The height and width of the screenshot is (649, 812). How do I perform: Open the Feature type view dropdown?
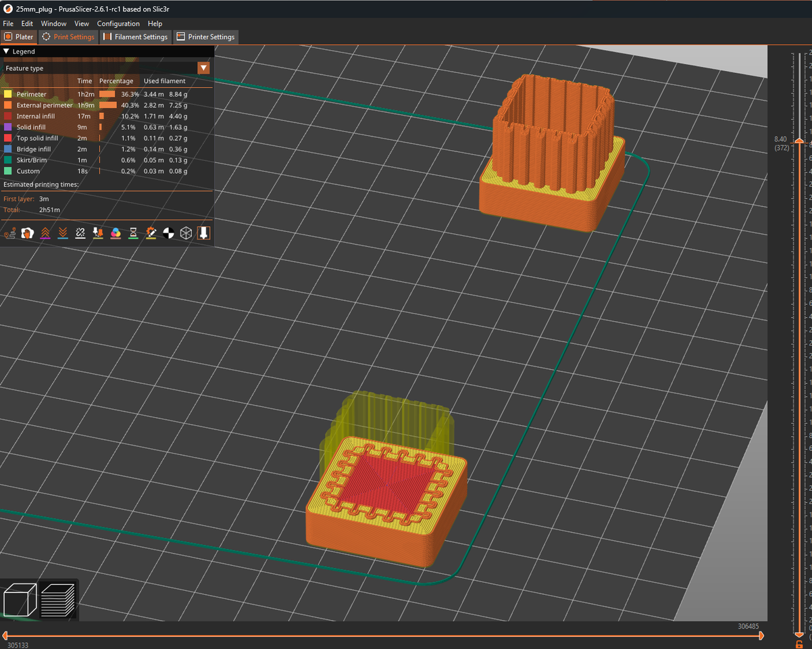[203, 68]
